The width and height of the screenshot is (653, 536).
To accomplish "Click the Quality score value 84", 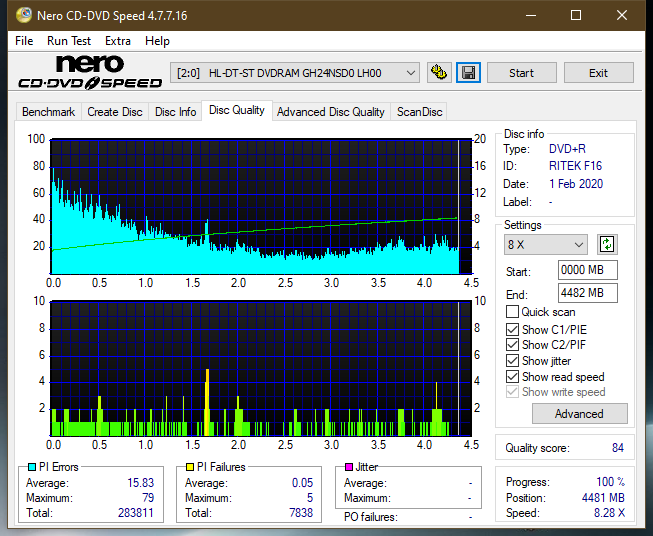I will click(618, 448).
